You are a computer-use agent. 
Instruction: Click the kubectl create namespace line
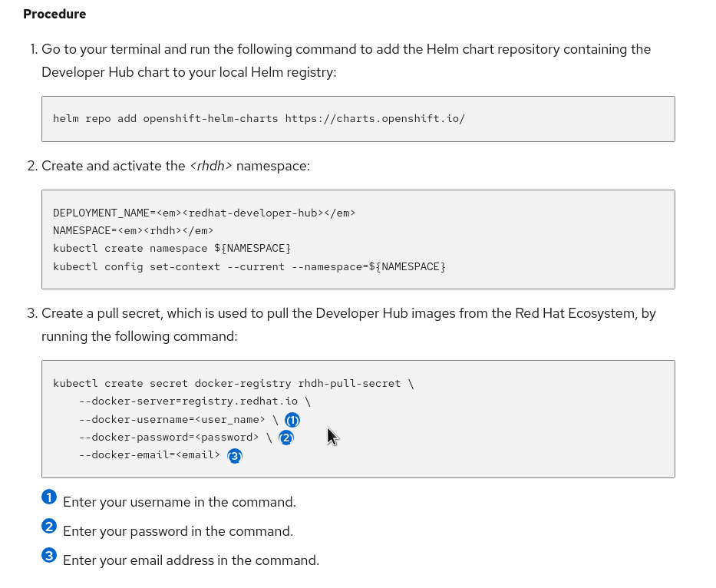[x=172, y=248]
